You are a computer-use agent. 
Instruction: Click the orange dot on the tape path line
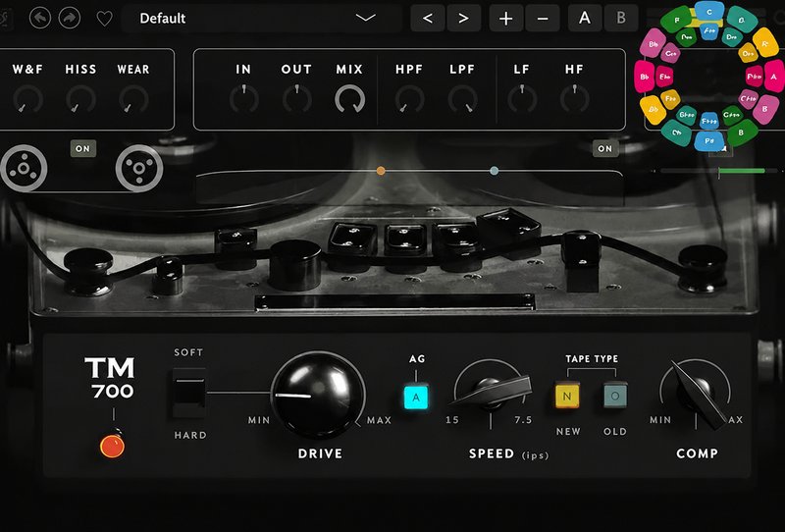(x=381, y=171)
